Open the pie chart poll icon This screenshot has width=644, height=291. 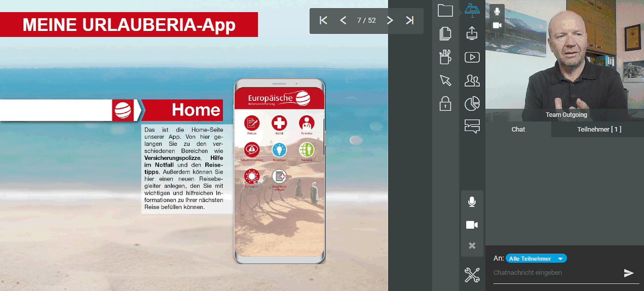472,104
